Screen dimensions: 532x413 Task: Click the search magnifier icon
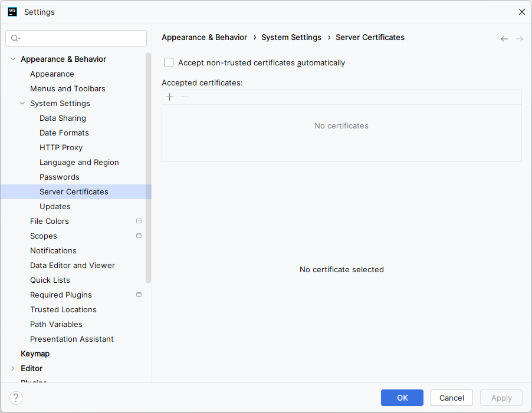pos(15,38)
